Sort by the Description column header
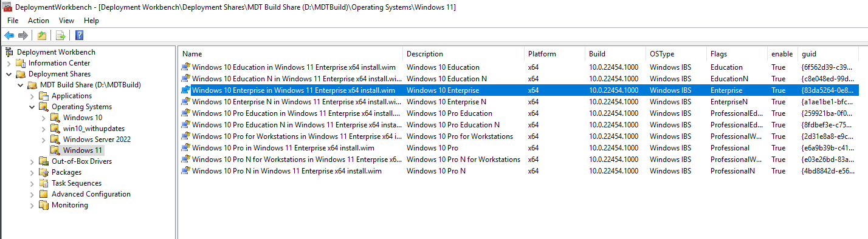 click(463, 54)
